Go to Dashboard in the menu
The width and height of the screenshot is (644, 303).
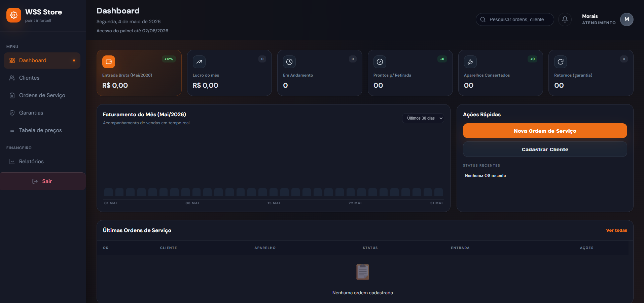(x=42, y=60)
